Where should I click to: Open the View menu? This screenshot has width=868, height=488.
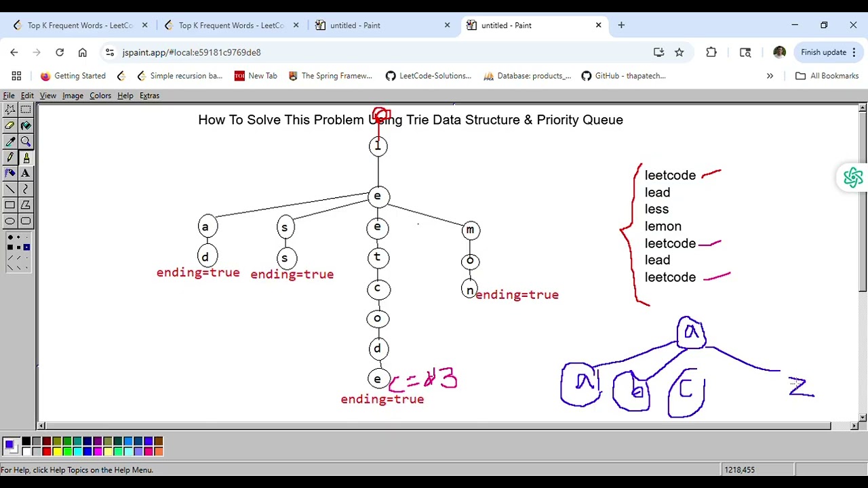click(x=47, y=96)
